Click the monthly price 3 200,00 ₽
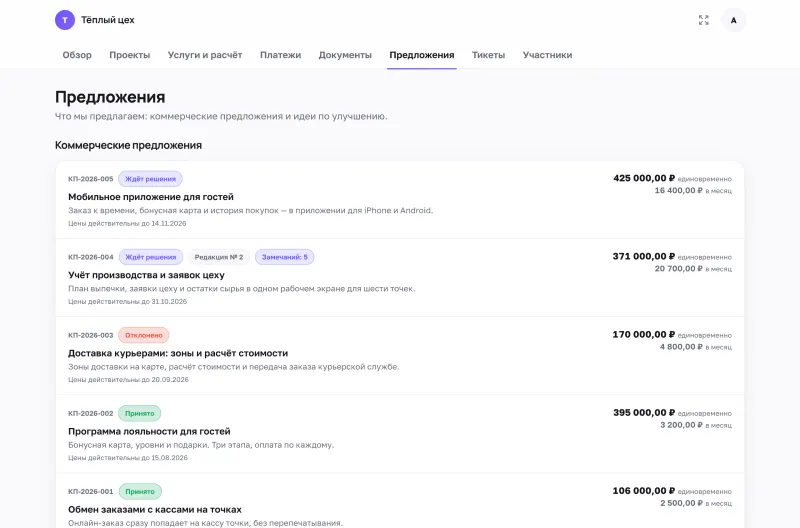This screenshot has height=528, width=800. pyautogui.click(x=681, y=424)
